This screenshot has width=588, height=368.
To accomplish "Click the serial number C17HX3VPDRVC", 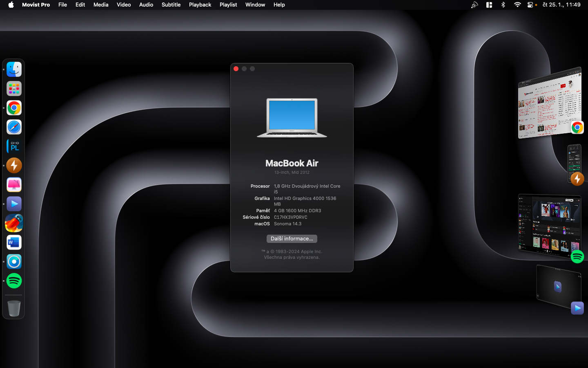I will coord(291,218).
